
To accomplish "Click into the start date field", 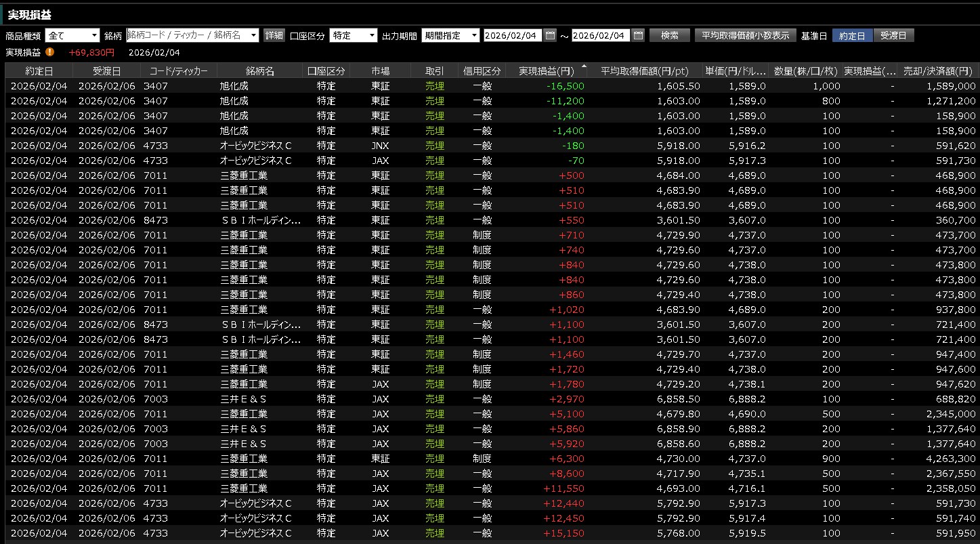I will pos(513,36).
